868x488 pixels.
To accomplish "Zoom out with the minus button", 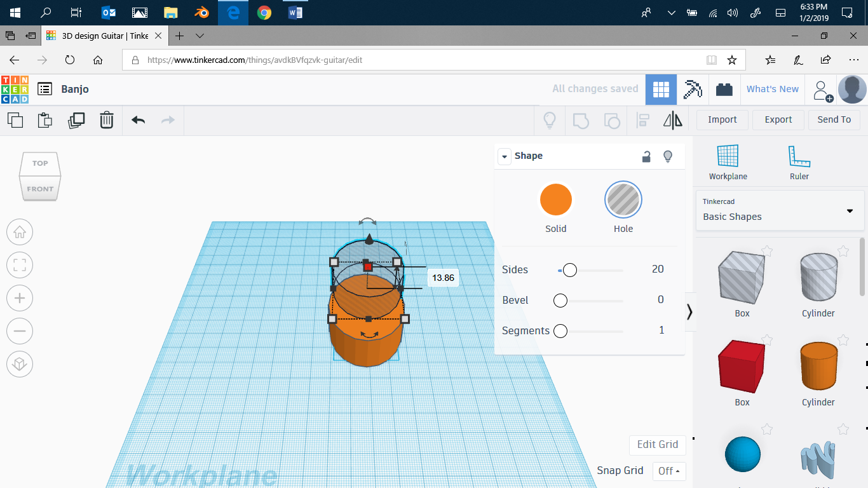I will click(20, 331).
